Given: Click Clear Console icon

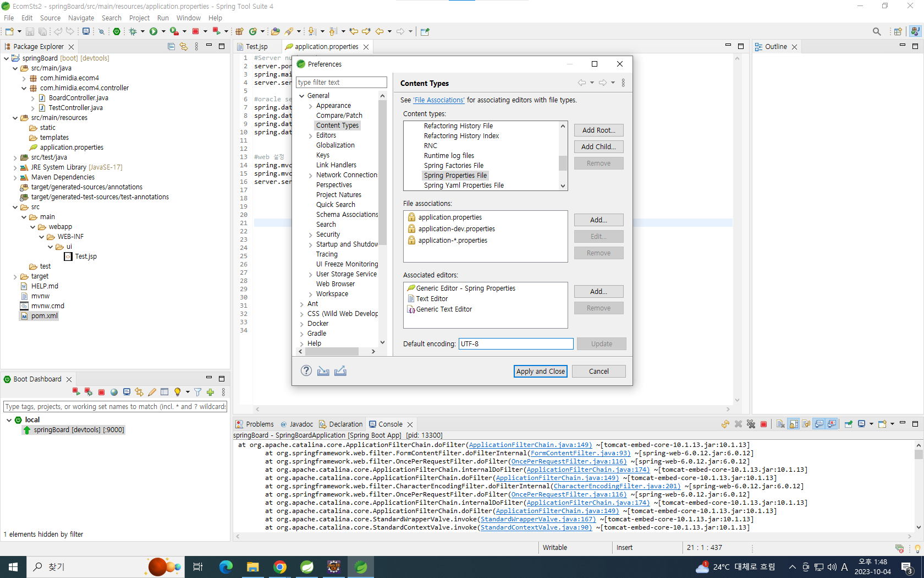Looking at the screenshot, I should [780, 424].
